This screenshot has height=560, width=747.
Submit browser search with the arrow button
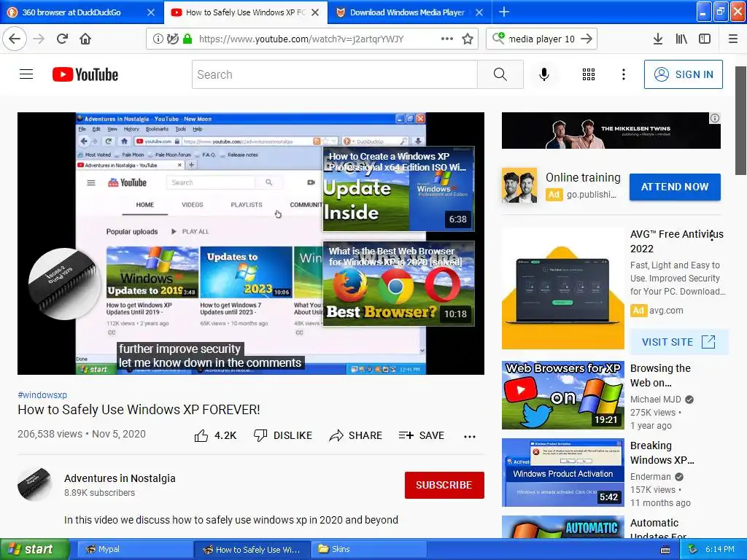click(587, 39)
